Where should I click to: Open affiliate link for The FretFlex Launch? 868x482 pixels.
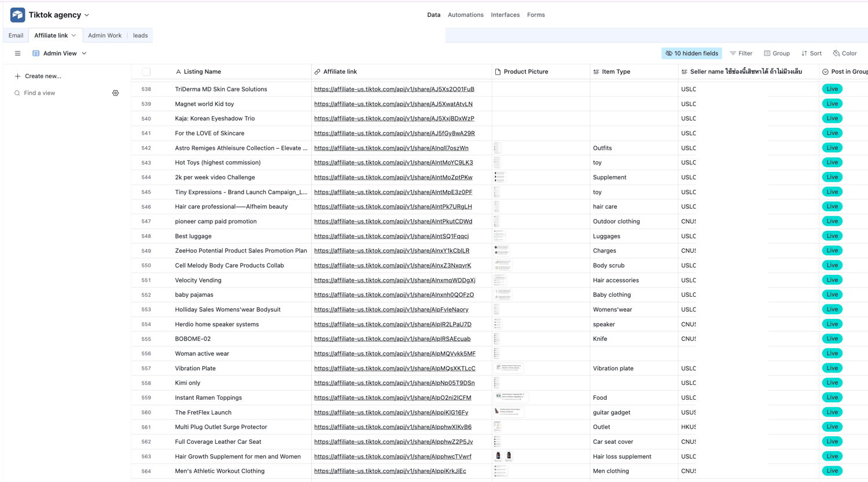click(391, 413)
